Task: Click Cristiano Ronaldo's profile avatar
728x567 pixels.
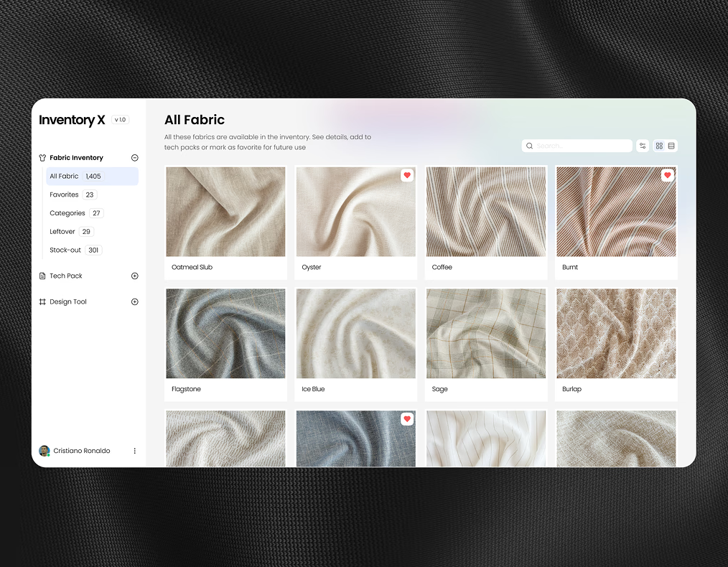Action: (45, 451)
